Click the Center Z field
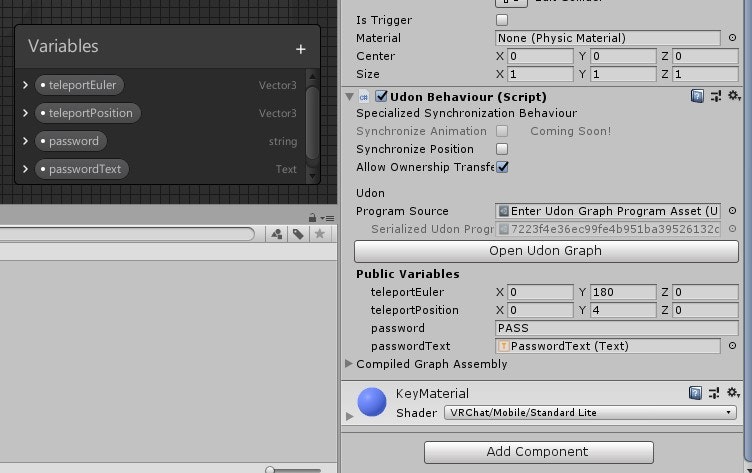 (x=705, y=56)
